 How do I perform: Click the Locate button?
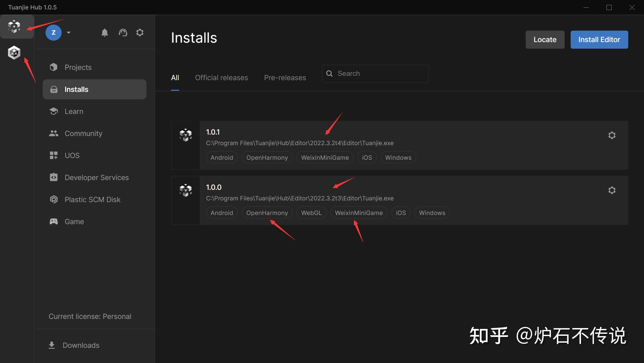click(x=545, y=40)
